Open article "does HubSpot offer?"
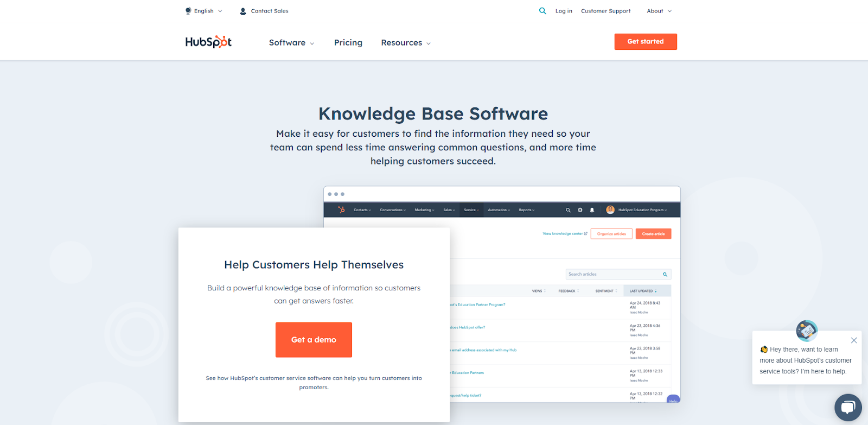Screen dimensions: 868x425 coord(467,327)
